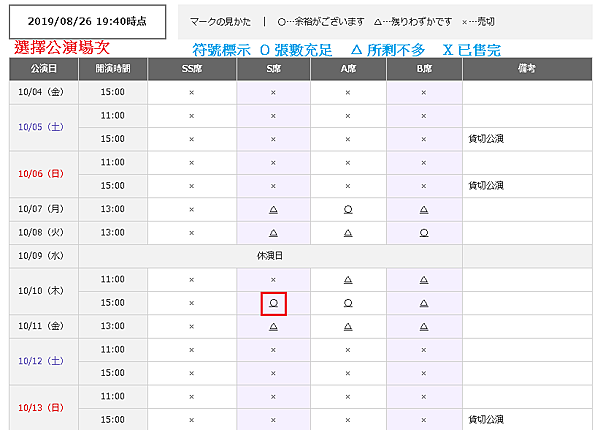The image size is (600, 430).
Task: Click the 15:00 time in 10/04 row
Action: click(112, 92)
